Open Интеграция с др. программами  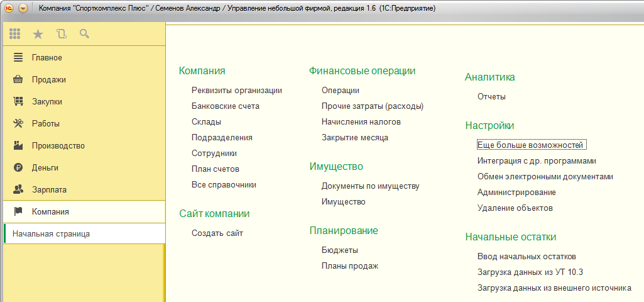[537, 161]
